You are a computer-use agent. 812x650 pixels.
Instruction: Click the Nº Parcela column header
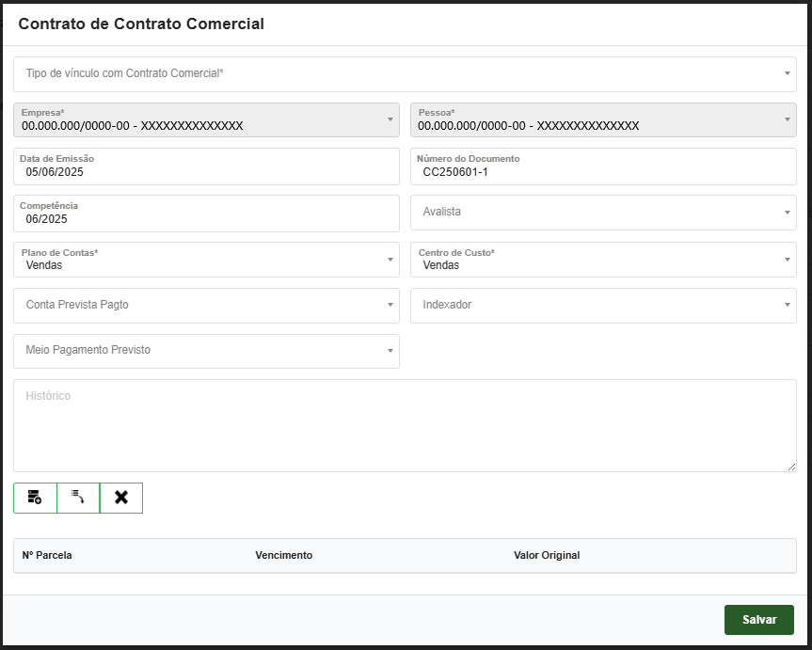tap(47, 555)
